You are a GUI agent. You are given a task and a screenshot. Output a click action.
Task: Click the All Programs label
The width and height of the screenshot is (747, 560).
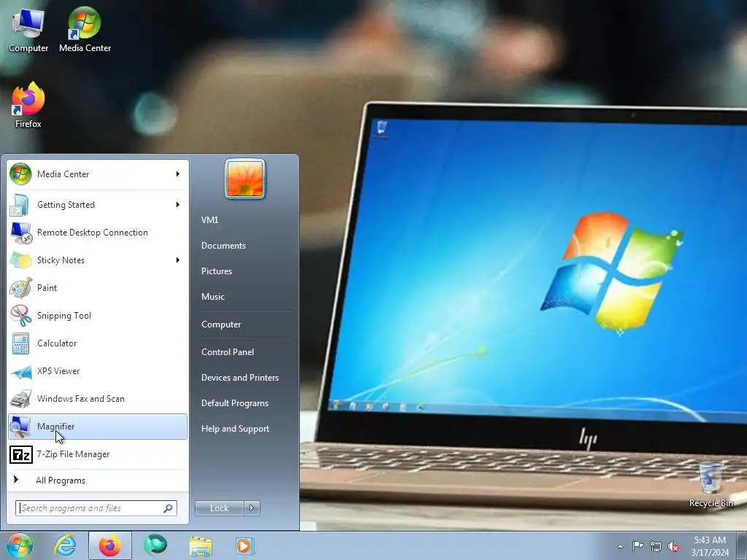coord(61,481)
